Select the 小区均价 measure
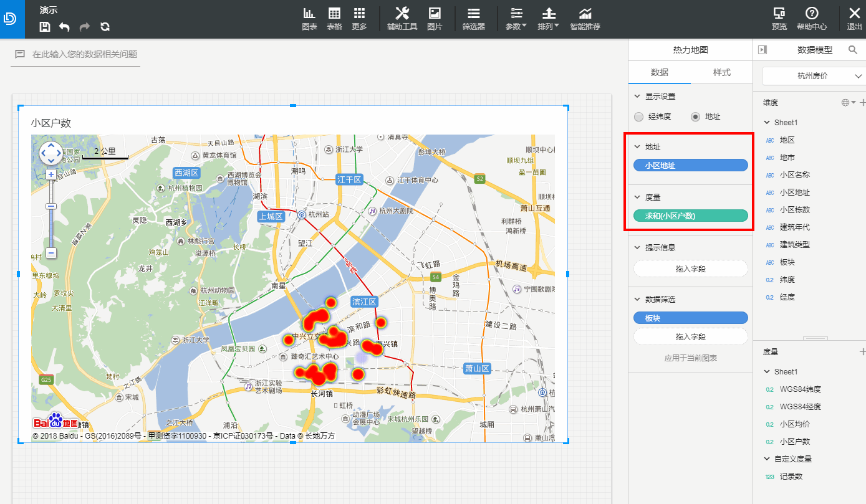Screen dimensions: 866x504 (794, 424)
